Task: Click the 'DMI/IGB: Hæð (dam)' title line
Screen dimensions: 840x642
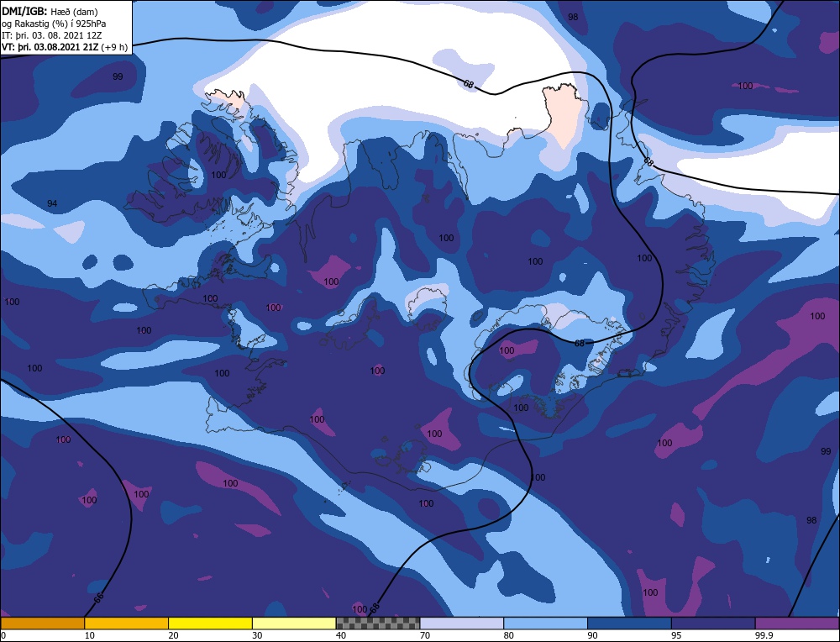Action: (x=50, y=11)
